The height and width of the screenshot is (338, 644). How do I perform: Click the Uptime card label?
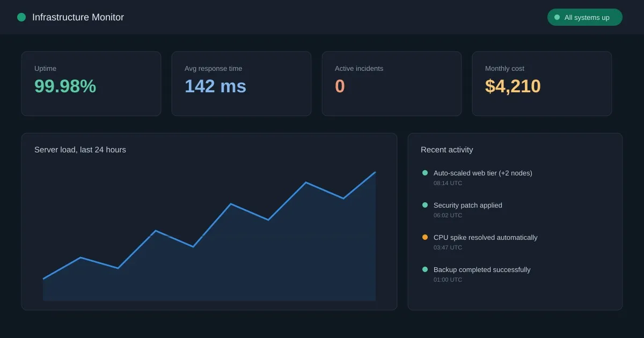pos(45,69)
